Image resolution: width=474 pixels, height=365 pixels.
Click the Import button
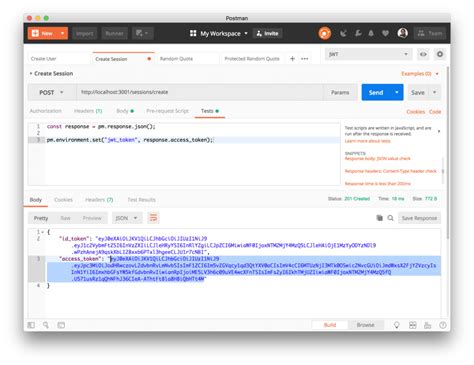(x=85, y=33)
